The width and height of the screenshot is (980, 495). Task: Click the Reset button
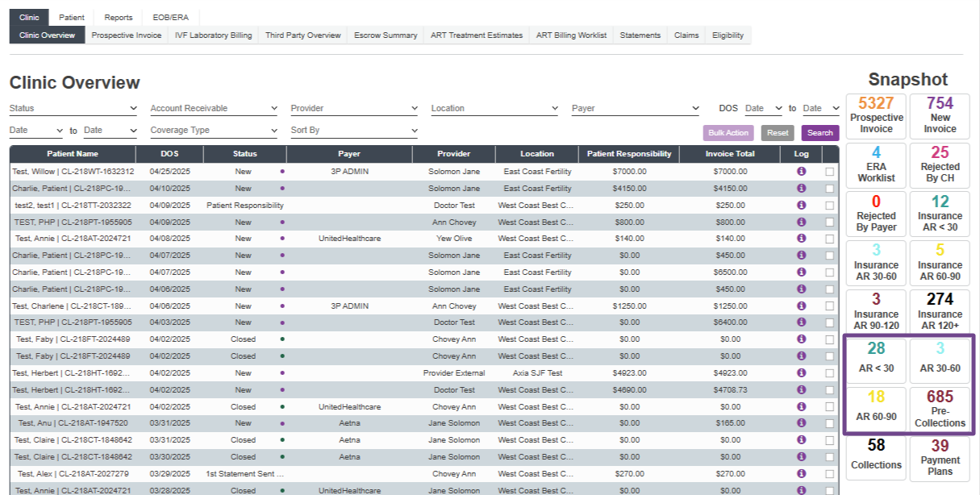point(778,133)
